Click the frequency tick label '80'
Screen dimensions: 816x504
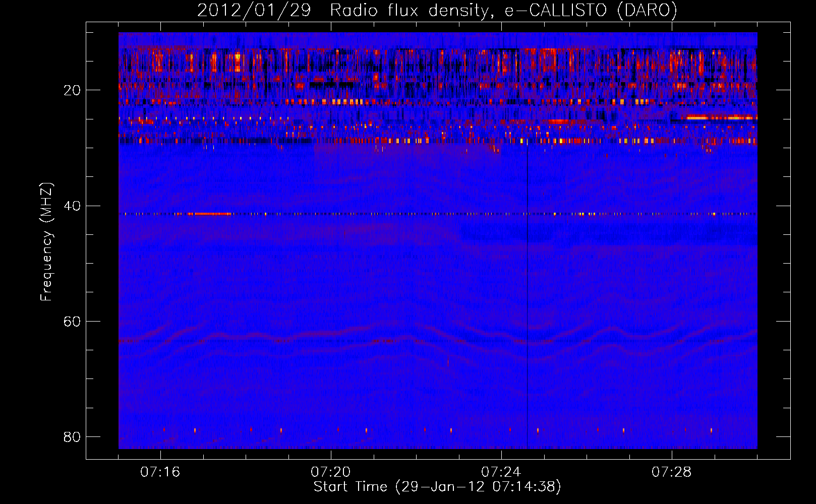point(72,436)
